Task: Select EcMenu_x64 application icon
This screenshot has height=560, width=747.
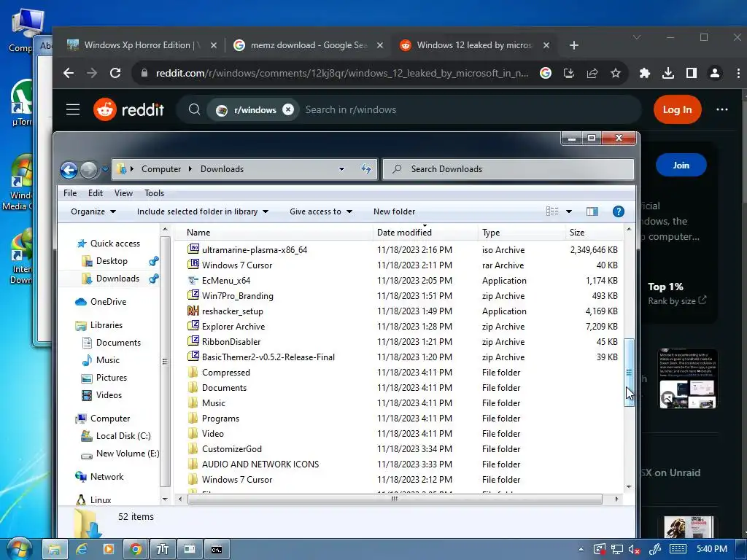Action: 193,280
